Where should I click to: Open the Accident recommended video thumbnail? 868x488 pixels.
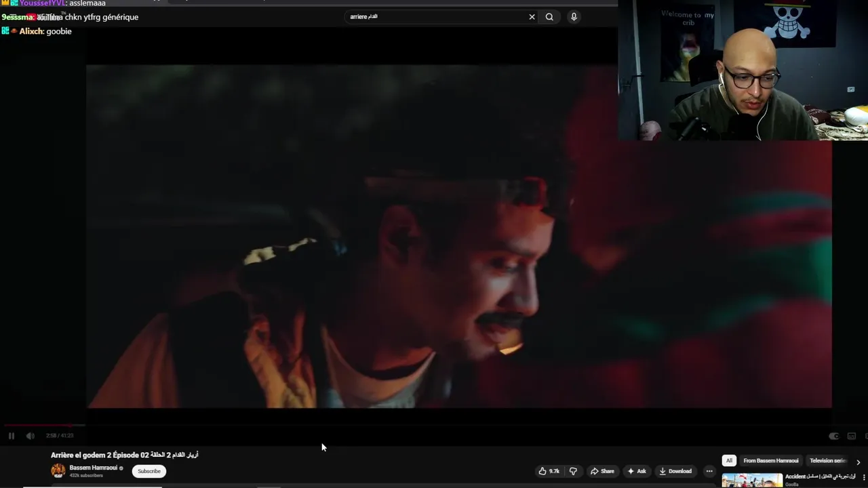coord(752,481)
